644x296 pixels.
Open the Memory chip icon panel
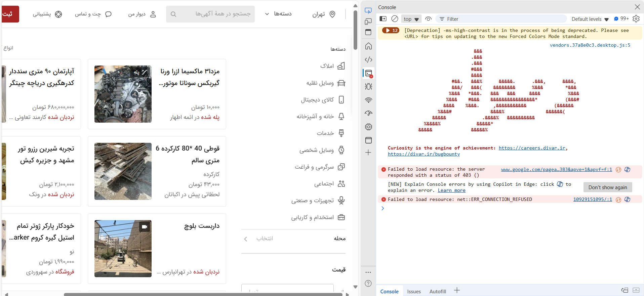[x=368, y=127]
